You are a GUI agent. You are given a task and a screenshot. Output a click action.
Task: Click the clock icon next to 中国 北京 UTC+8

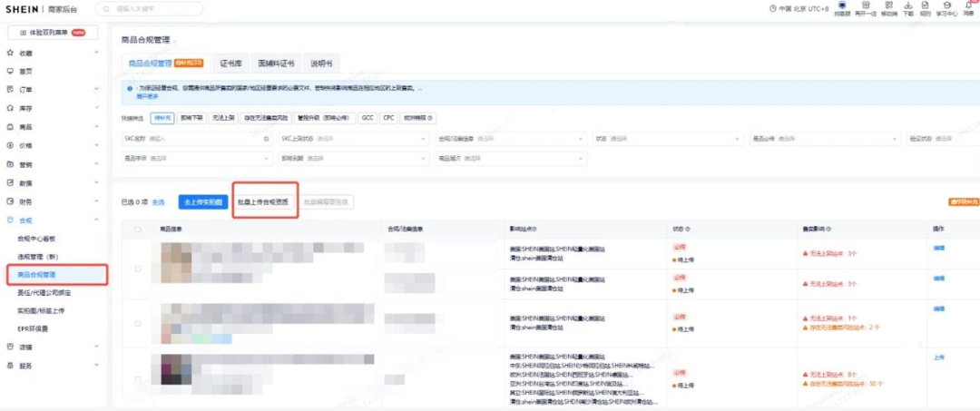pos(773,9)
